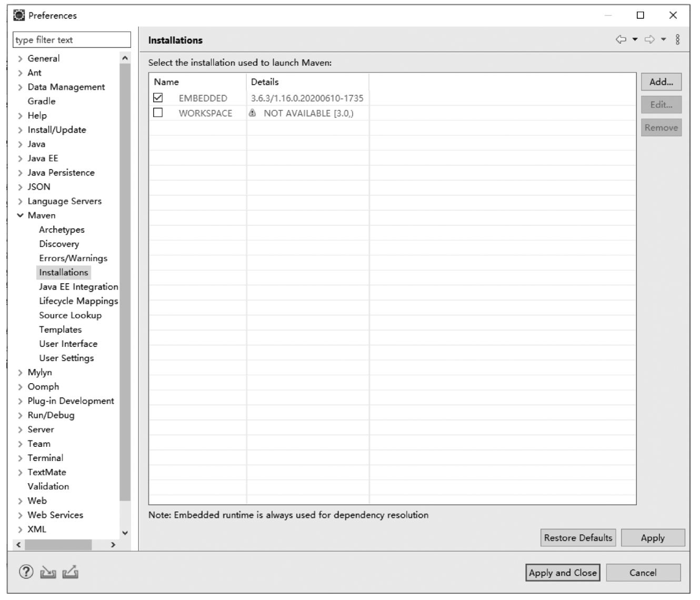Click the Name column header
Image resolution: width=700 pixels, height=600 pixels.
coord(197,82)
